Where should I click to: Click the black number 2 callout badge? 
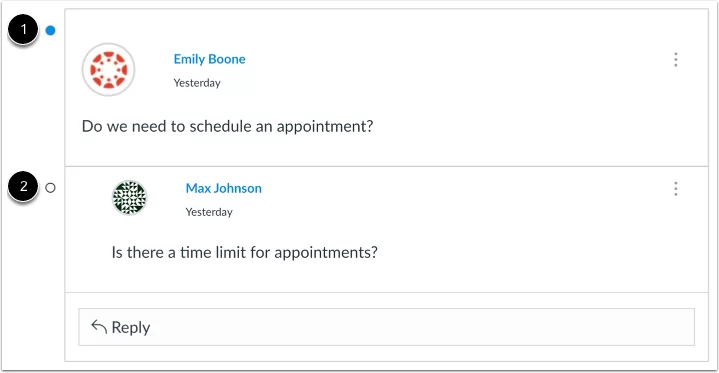[x=23, y=187]
